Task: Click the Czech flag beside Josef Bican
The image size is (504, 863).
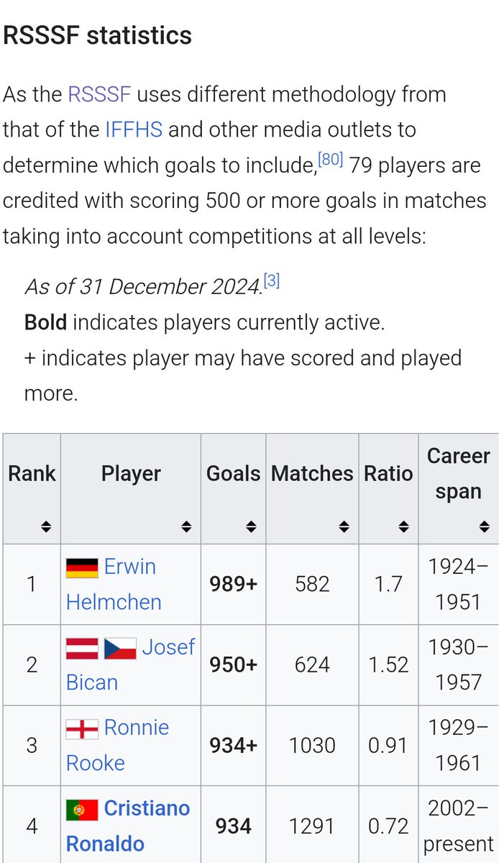Action: pos(120,649)
